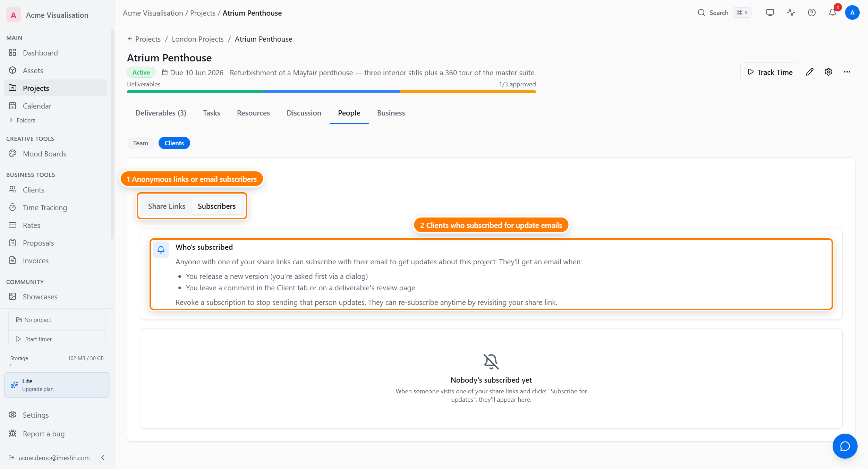This screenshot has width=868, height=469.
Task: Expand the Folders section
Action: (x=23, y=120)
